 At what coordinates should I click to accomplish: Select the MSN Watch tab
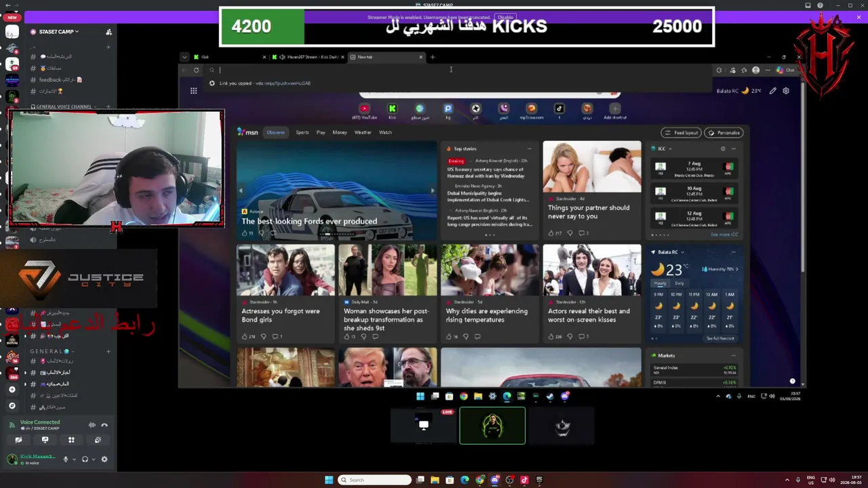click(385, 133)
